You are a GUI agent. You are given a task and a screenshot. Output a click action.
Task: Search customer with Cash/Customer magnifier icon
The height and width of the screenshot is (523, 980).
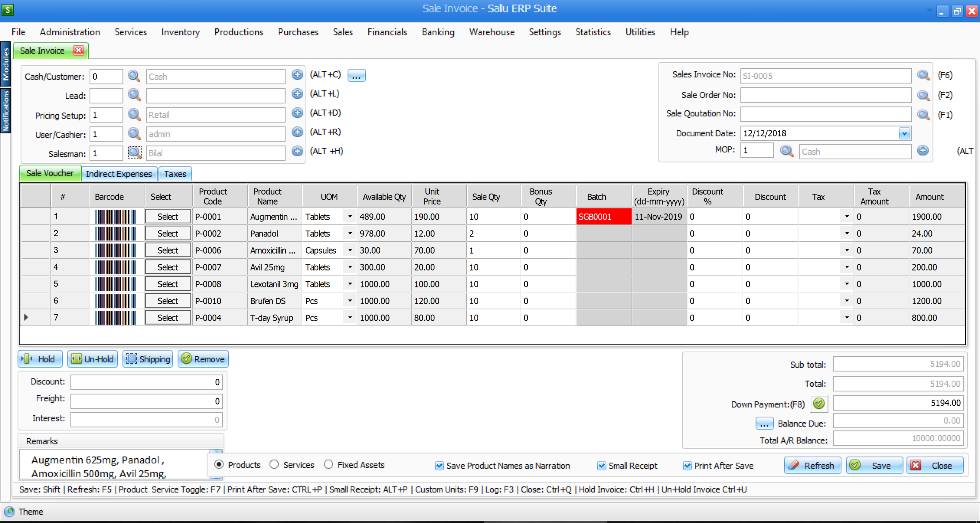click(134, 76)
